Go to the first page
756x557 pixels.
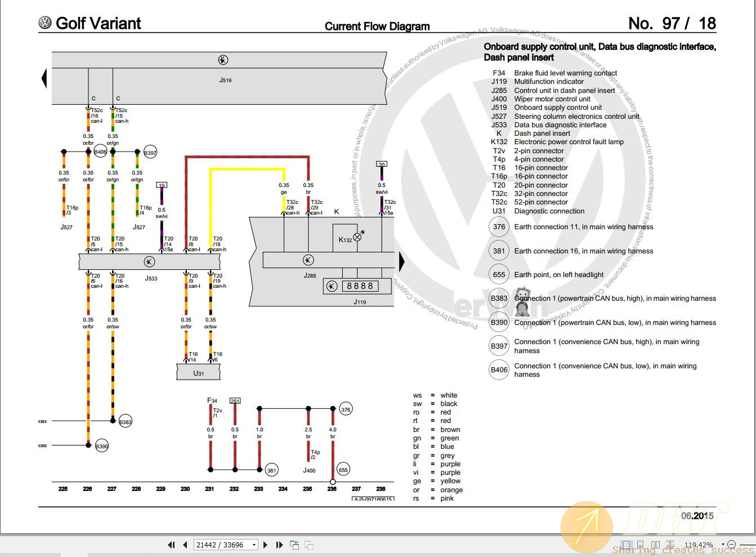(171, 545)
